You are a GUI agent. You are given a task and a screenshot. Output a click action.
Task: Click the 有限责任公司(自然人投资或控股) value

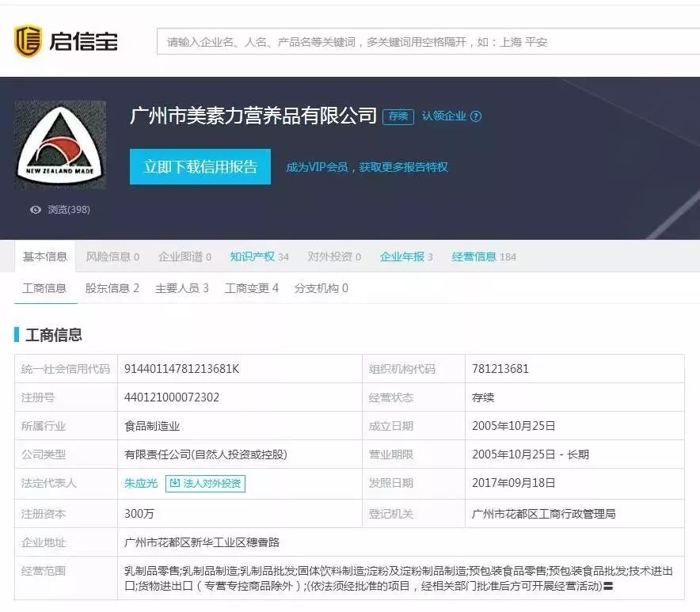pos(206,454)
